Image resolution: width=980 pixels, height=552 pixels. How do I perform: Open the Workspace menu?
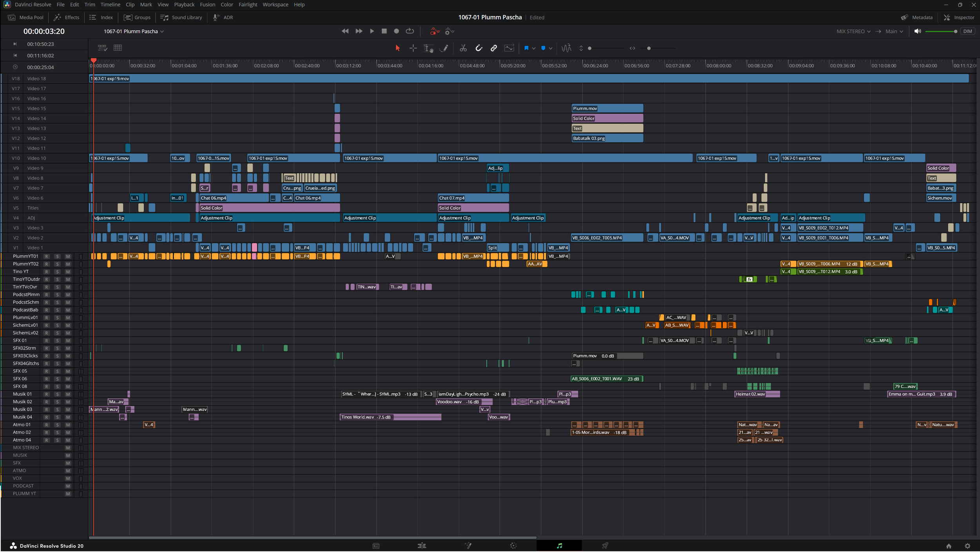[275, 5]
